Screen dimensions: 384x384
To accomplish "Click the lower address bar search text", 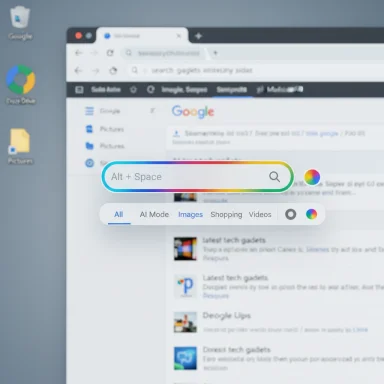I will click(x=202, y=70).
